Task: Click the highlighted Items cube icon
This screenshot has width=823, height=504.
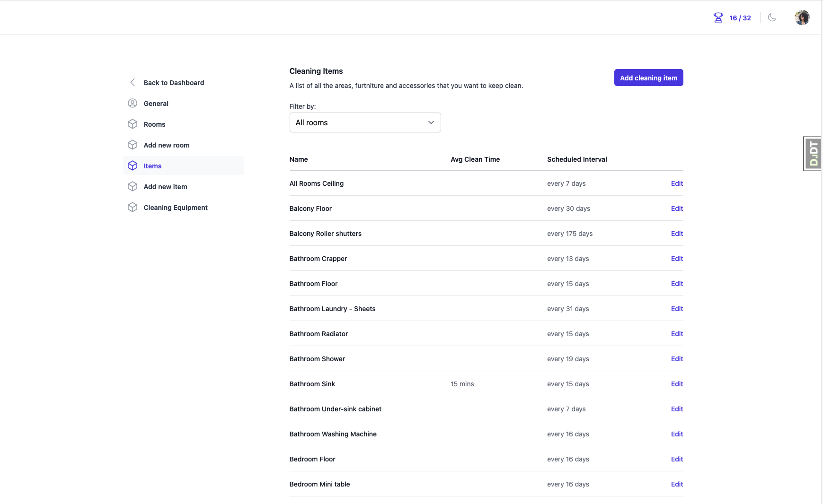Action: click(x=133, y=166)
